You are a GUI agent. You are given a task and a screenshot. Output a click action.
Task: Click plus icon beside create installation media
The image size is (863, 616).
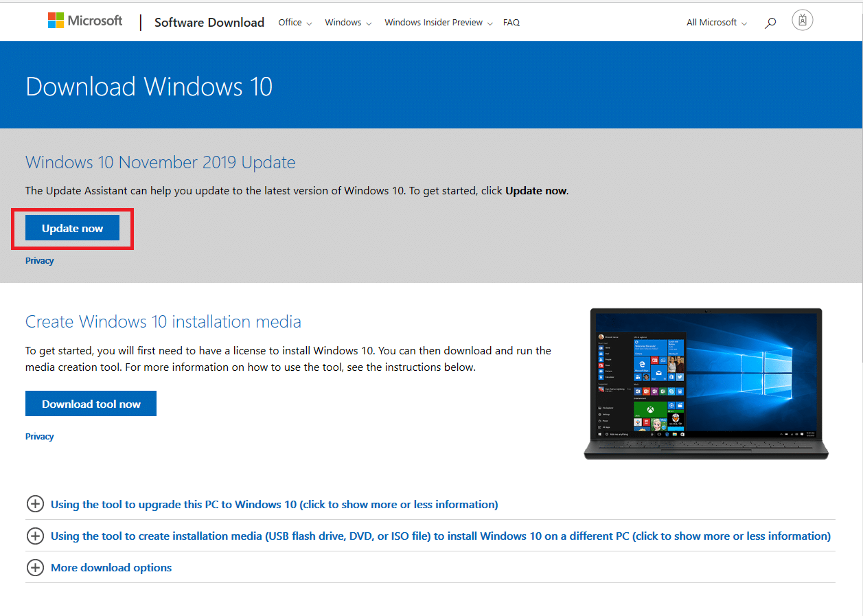click(34, 536)
